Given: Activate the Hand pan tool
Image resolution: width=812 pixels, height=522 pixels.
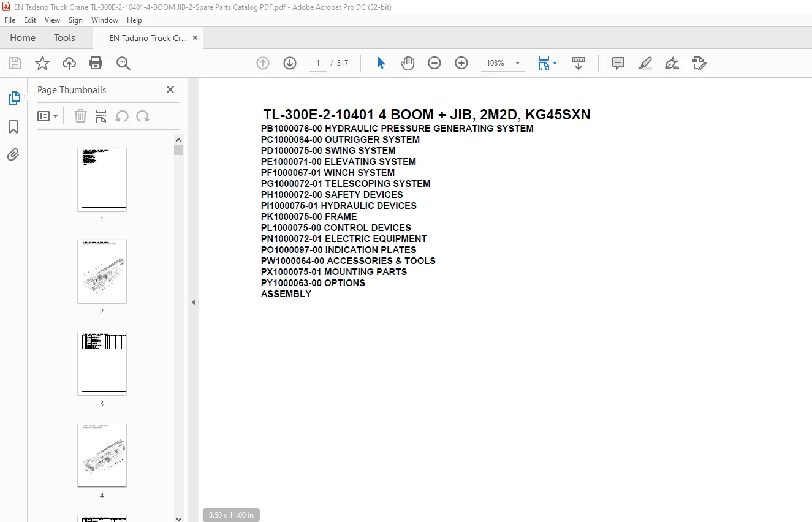Looking at the screenshot, I should [408, 63].
